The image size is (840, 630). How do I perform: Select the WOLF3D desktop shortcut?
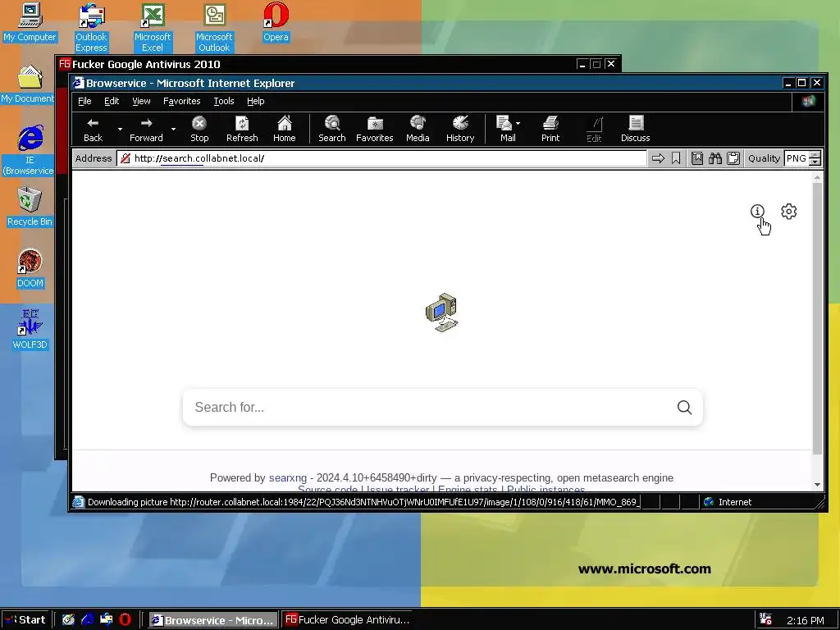pos(30,330)
